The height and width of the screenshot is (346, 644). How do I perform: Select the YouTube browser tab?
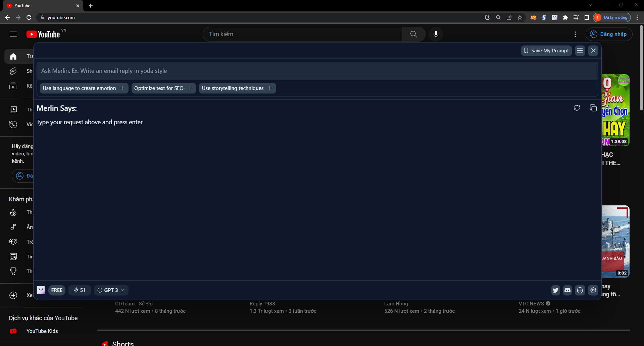pyautogui.click(x=37, y=6)
